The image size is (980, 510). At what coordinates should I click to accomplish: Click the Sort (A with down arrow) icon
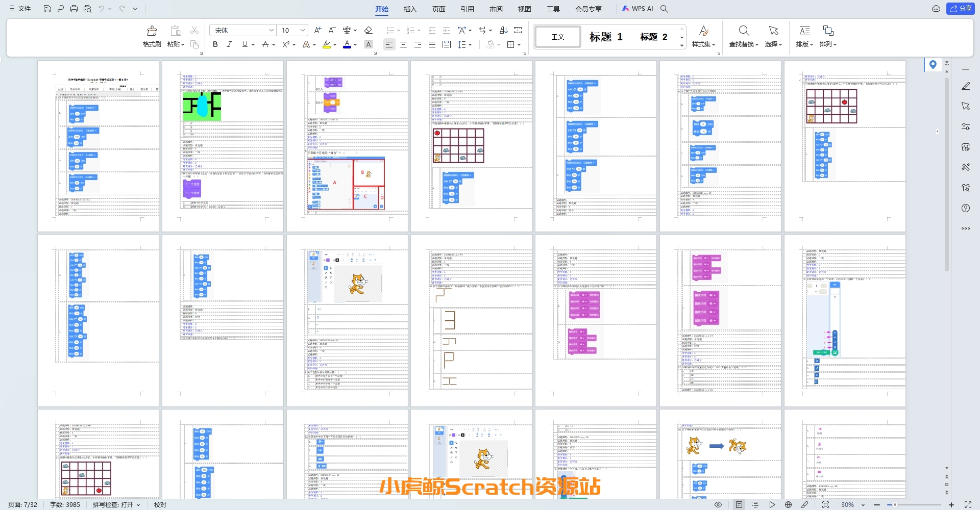click(503, 30)
